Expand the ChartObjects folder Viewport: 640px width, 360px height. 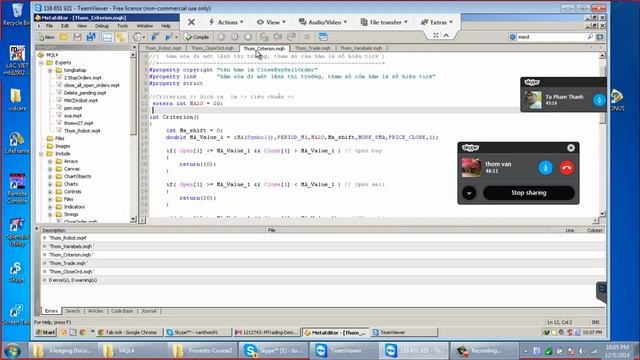(x=50, y=177)
